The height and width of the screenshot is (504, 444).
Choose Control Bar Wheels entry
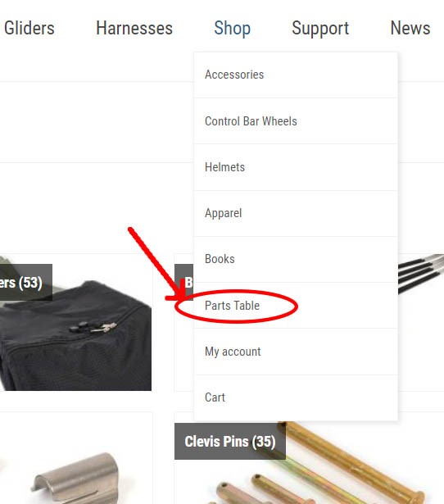click(x=296, y=121)
